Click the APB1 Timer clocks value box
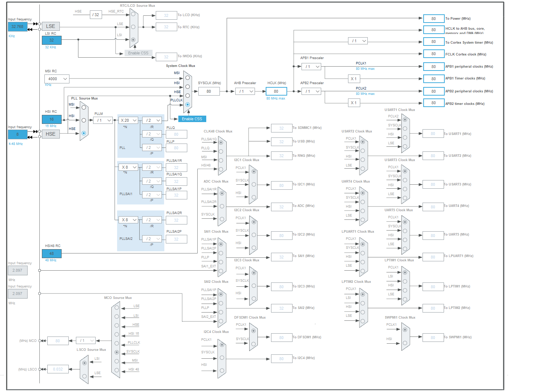Image resolution: width=550 pixels, height=392 pixels. [x=434, y=78]
